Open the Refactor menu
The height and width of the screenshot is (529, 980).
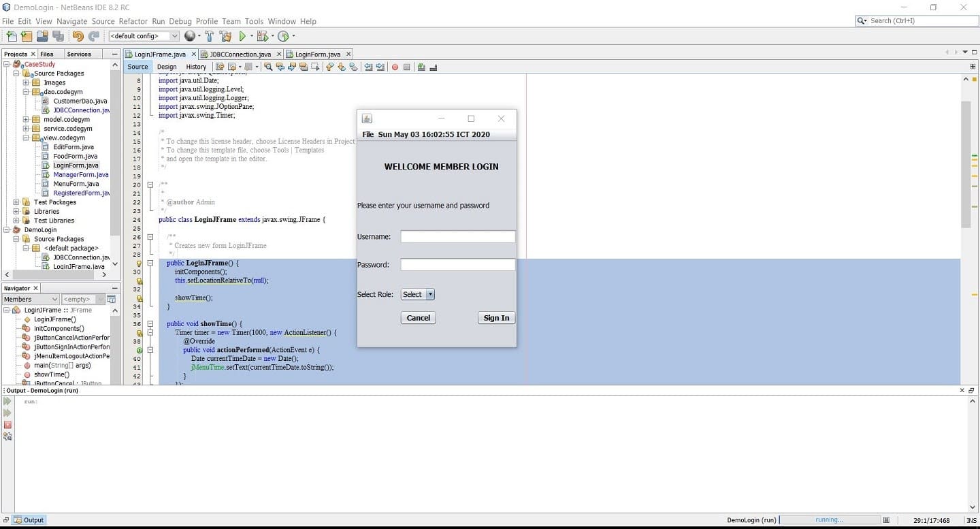click(133, 21)
